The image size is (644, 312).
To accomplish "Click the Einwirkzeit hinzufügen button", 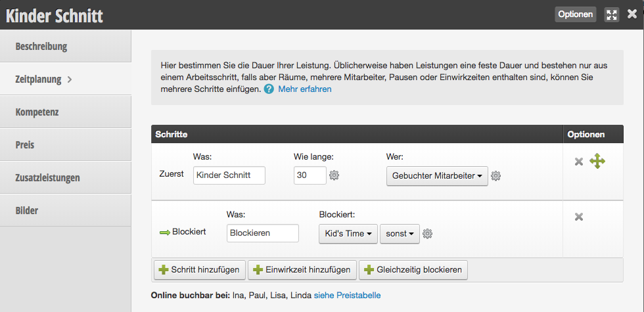I will coord(302,270).
